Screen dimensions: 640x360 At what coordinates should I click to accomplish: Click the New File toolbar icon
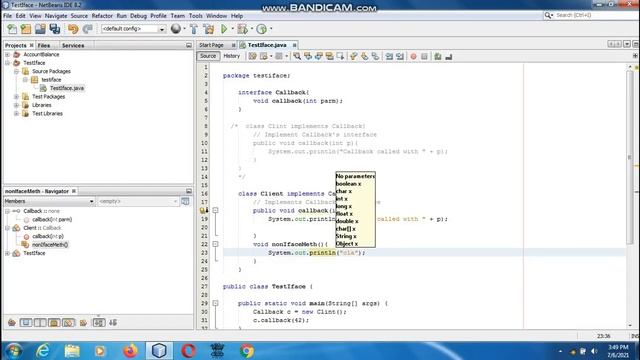12,29
